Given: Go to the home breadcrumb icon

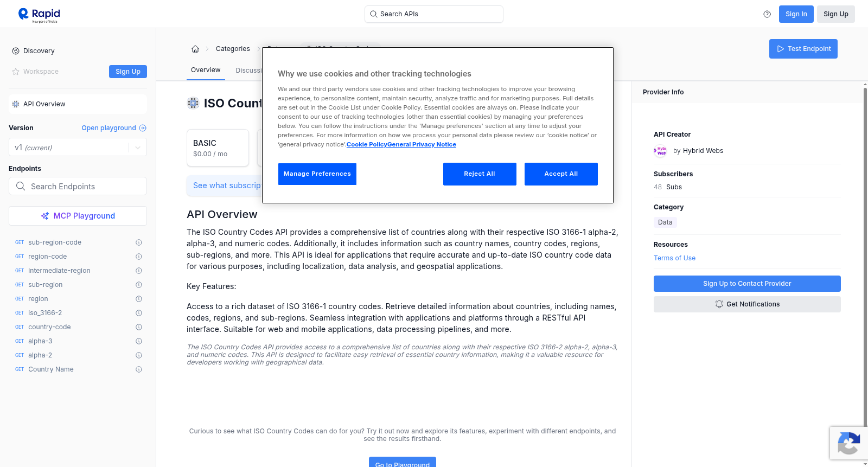Looking at the screenshot, I should (x=195, y=49).
